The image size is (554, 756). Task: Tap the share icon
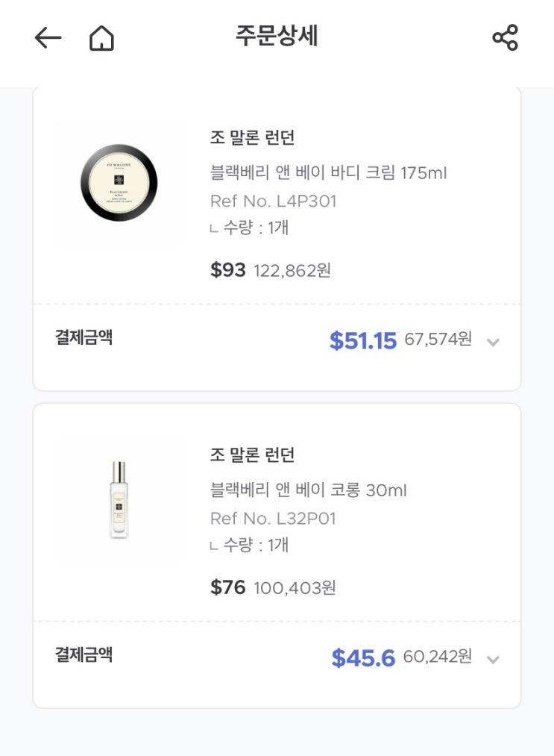[505, 38]
